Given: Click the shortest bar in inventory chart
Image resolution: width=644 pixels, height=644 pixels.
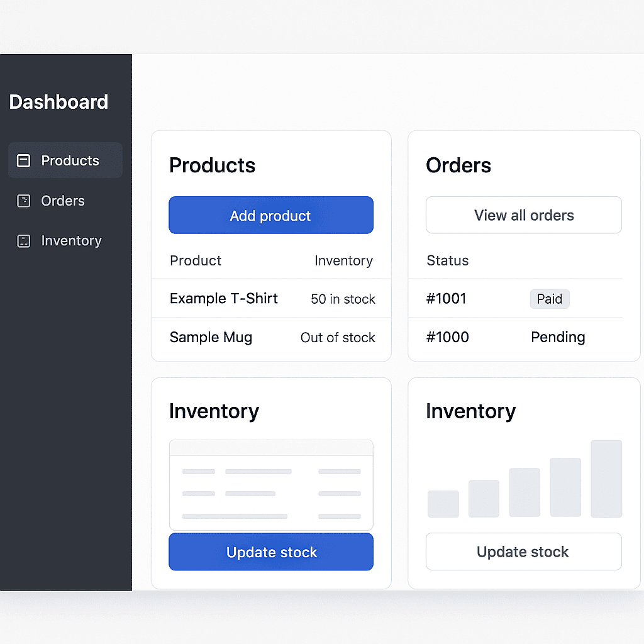Looking at the screenshot, I should point(443,504).
